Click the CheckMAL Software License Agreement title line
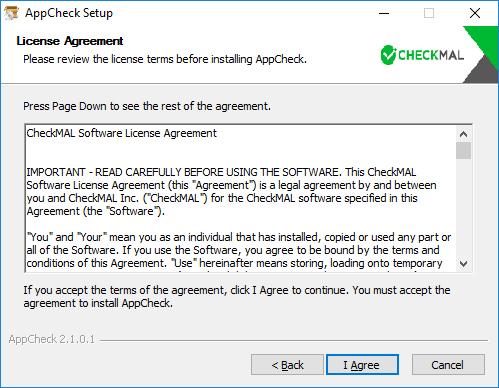 [x=122, y=133]
